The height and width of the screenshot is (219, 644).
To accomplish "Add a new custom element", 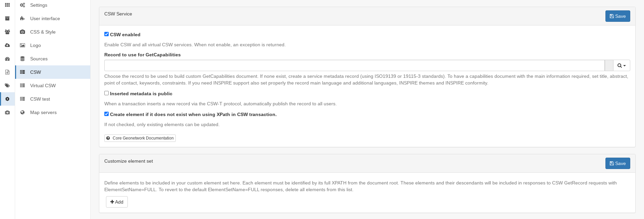I will click(x=117, y=202).
